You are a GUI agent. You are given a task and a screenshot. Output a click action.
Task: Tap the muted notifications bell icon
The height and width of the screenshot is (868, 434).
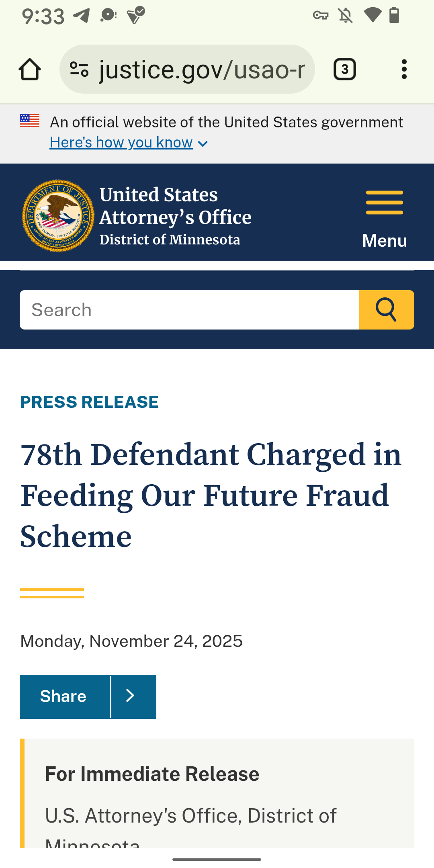coord(345,16)
